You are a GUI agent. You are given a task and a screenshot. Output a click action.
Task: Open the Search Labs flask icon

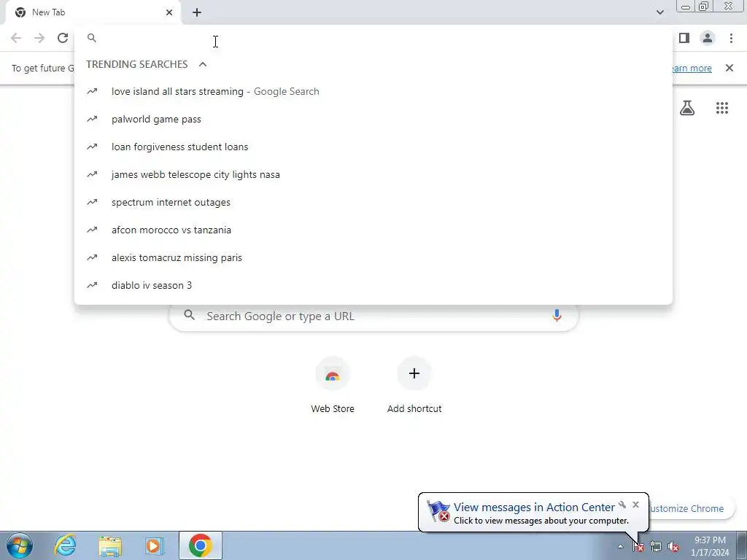[687, 108]
